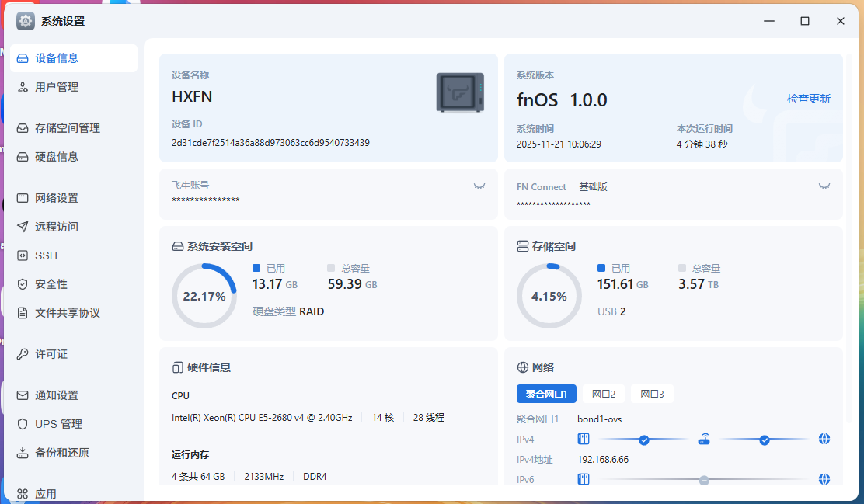
Task: Click the IPv4 router icon
Action: (704, 439)
